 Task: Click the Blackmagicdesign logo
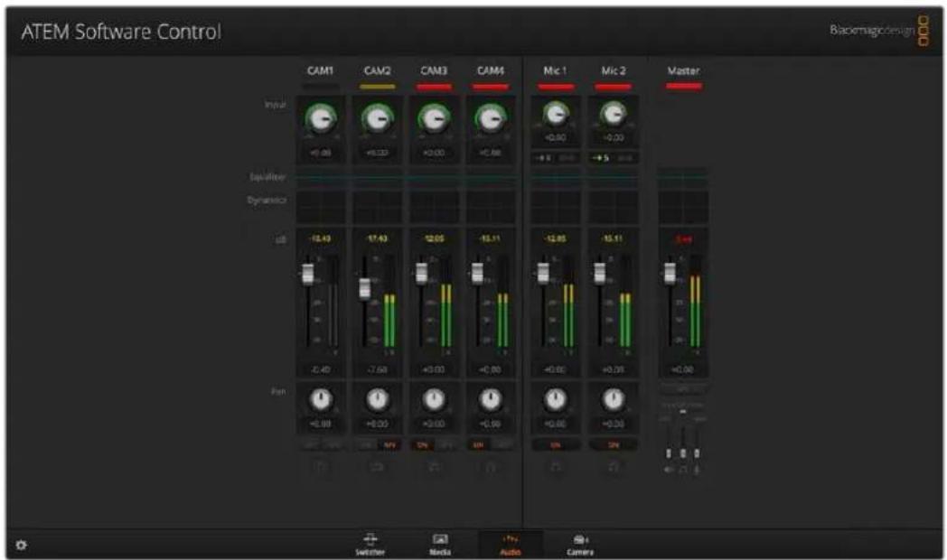coord(879,30)
